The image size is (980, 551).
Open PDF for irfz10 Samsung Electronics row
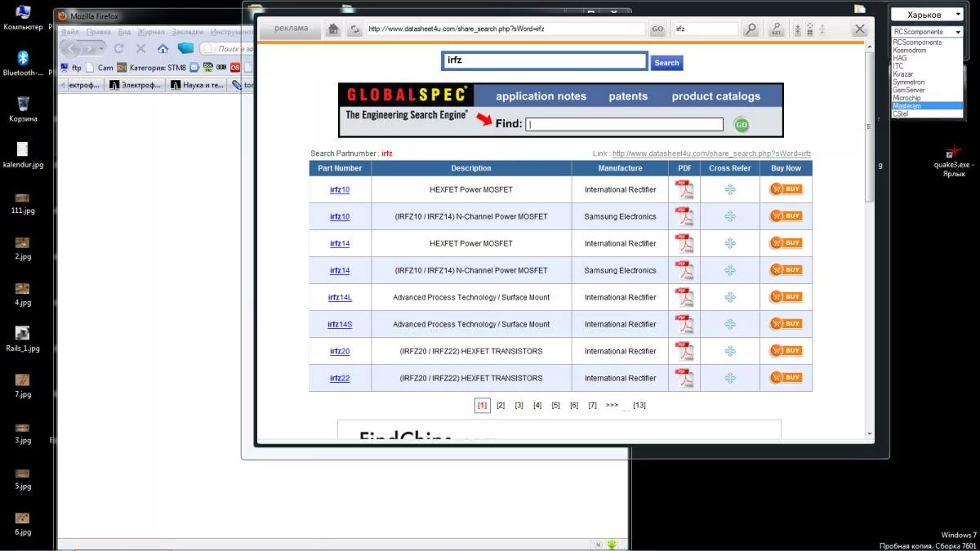pyautogui.click(x=684, y=216)
